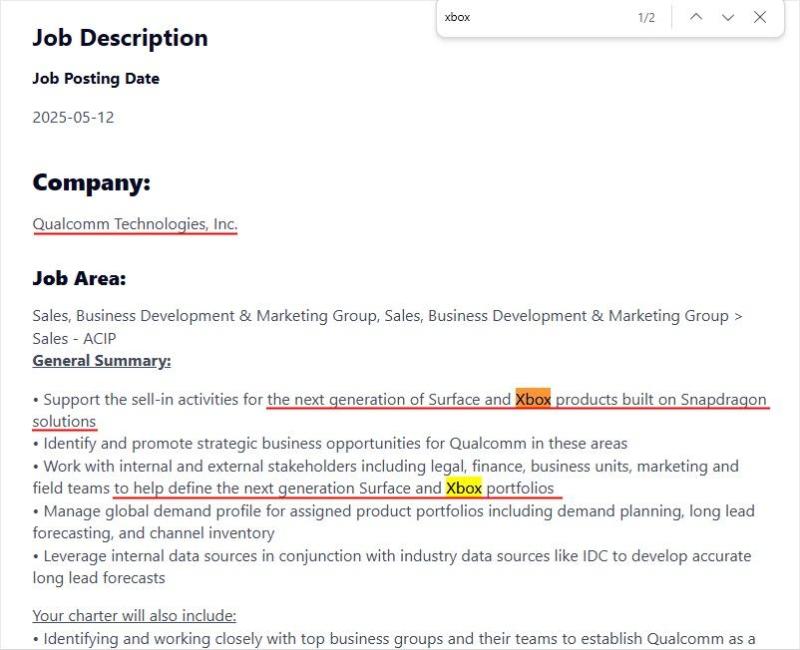Click the Company: heading
The height and width of the screenshot is (650, 800).
coord(91,183)
